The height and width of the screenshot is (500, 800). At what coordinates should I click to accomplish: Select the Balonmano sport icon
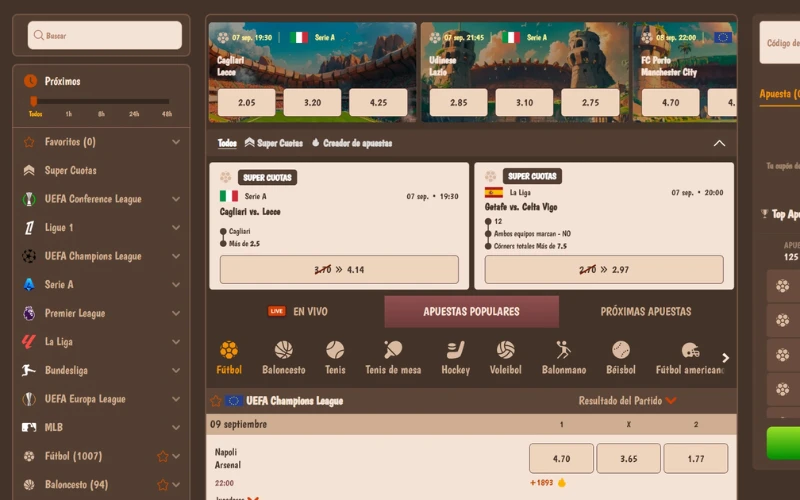tap(564, 350)
